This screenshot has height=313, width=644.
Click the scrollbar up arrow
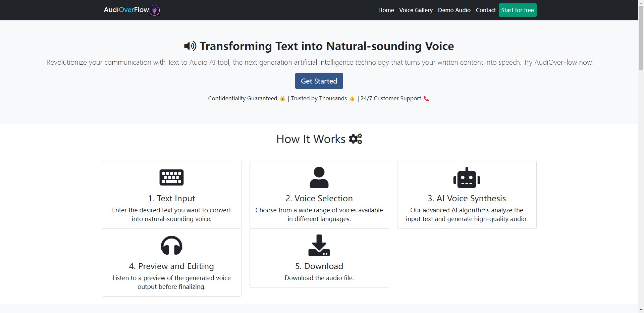(641, 3)
